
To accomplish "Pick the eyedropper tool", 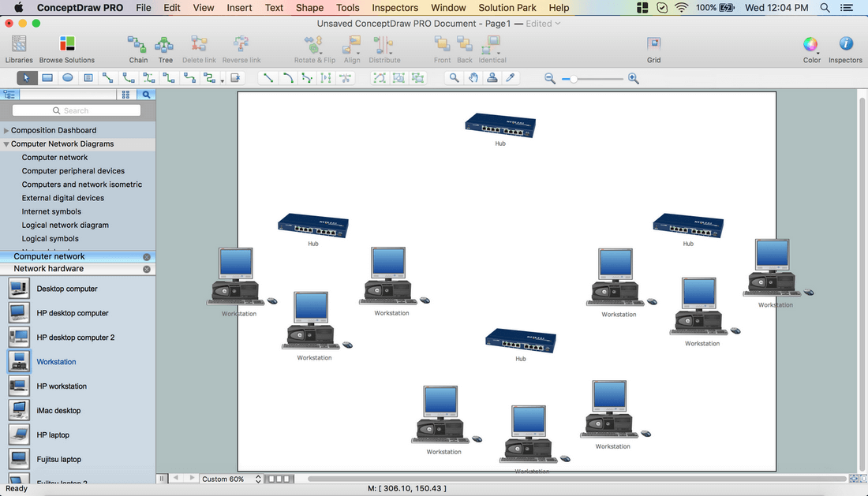I will click(x=511, y=78).
